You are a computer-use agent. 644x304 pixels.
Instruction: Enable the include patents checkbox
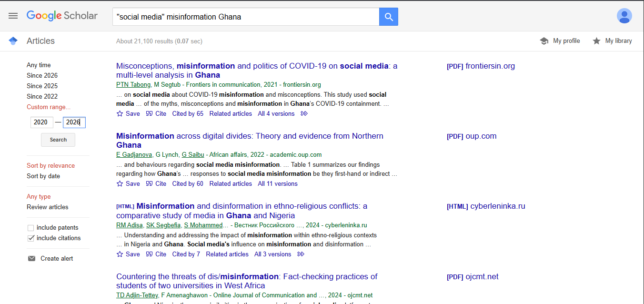pyautogui.click(x=31, y=228)
